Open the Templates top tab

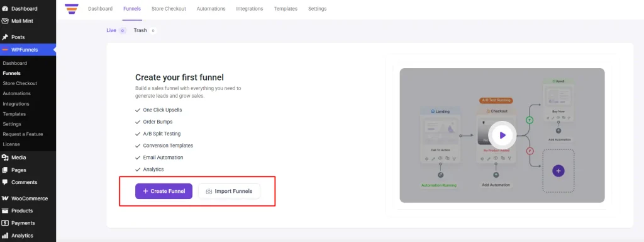(x=286, y=9)
